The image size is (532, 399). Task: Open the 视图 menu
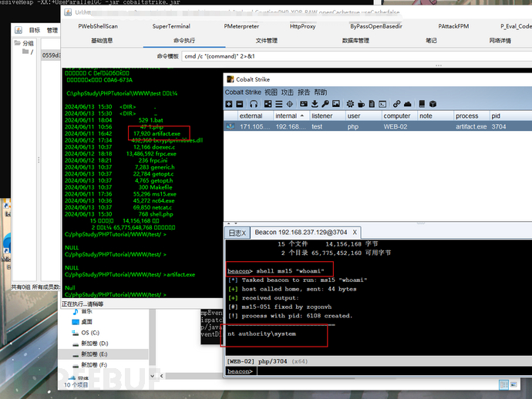point(271,92)
